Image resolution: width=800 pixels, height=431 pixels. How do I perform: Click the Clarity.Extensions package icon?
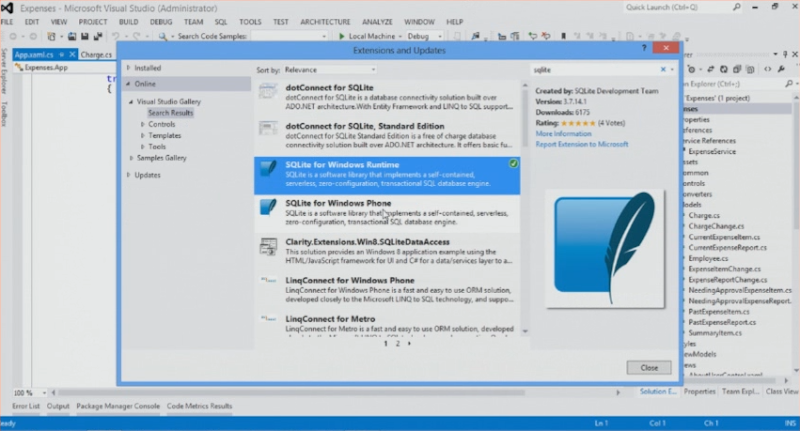(x=268, y=246)
